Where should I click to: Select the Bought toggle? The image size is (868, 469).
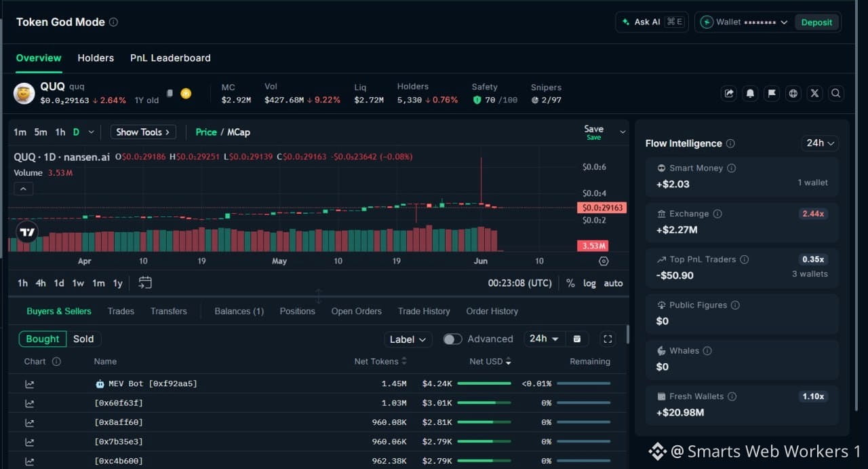[x=43, y=339]
